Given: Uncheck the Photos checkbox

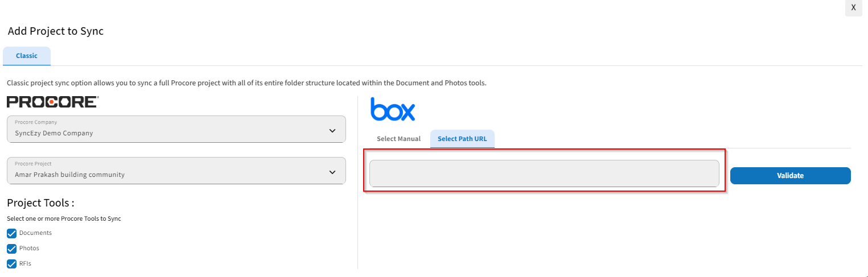Looking at the screenshot, I should tap(11, 249).
